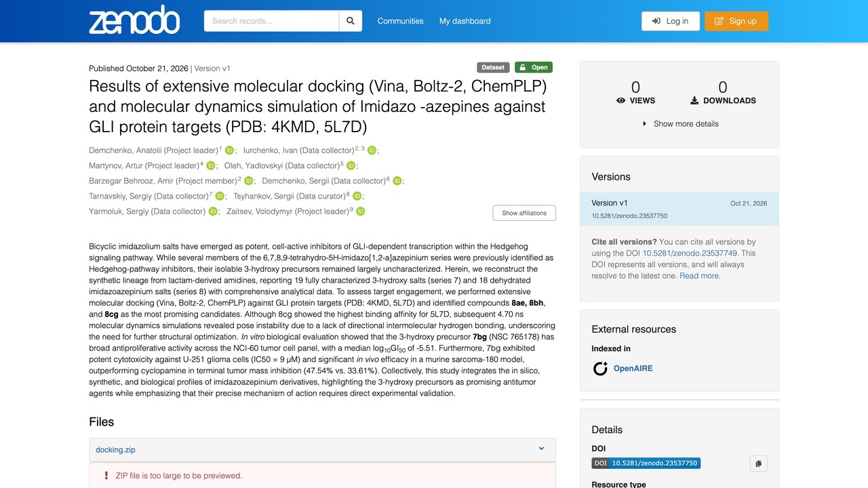Open ORCID icon next to Demchenko, Sergii
The image size is (868, 488).
pyautogui.click(x=397, y=181)
